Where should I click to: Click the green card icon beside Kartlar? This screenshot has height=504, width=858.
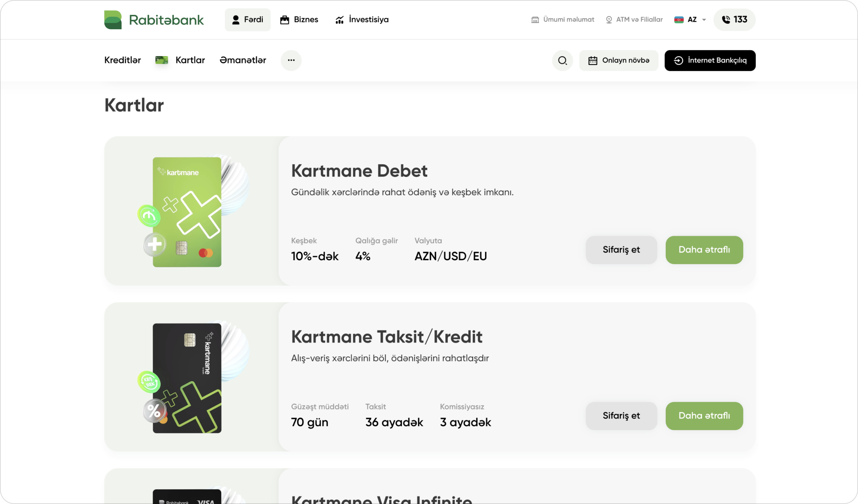pyautogui.click(x=162, y=60)
